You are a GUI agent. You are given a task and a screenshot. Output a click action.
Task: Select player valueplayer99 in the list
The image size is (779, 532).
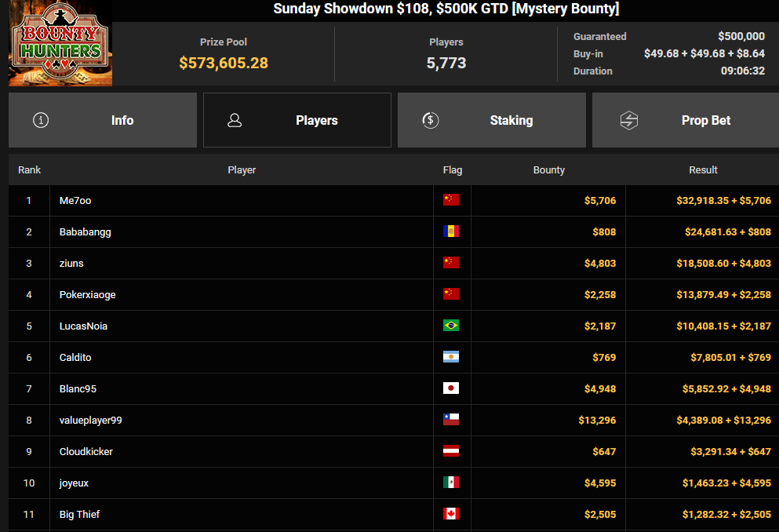pyautogui.click(x=394, y=421)
